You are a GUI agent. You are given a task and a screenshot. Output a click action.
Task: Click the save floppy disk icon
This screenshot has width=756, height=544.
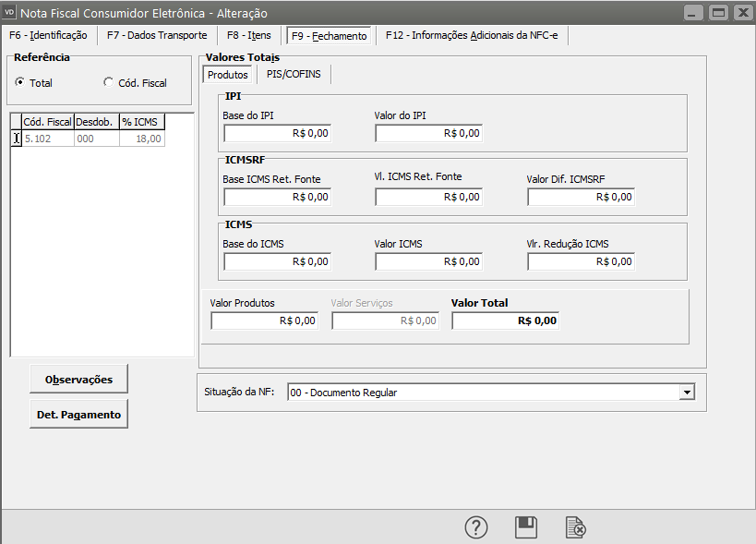click(x=526, y=527)
